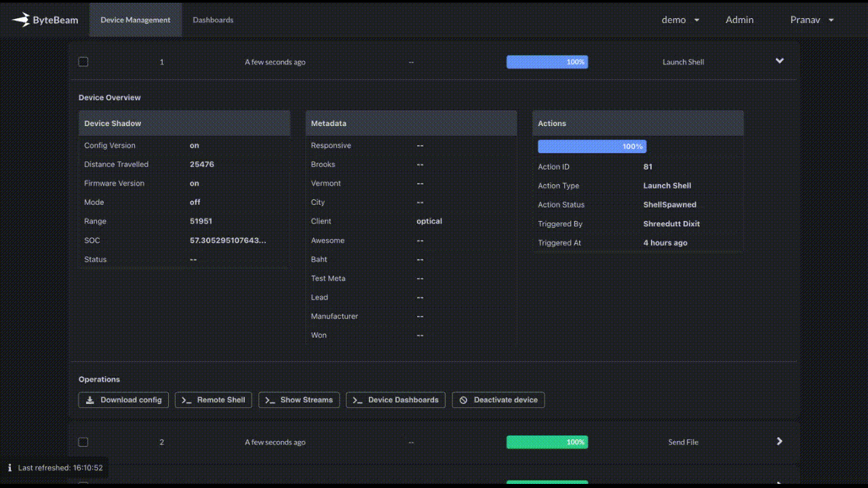Click the info icon beside Last refreshed

tap(9, 468)
